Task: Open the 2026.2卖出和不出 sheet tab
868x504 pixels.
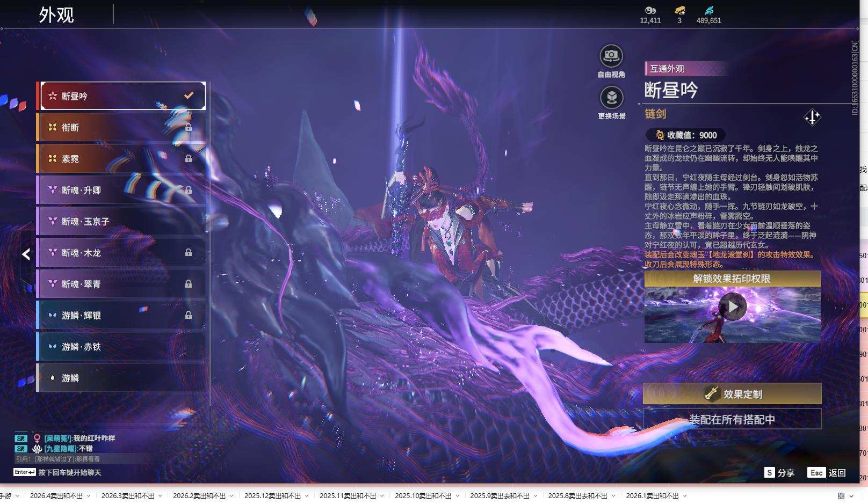Action: (199, 496)
